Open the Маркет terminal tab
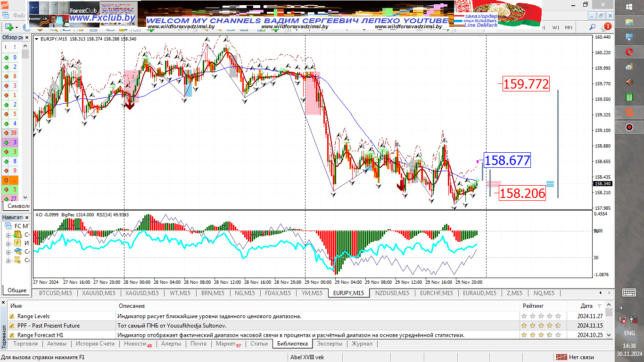 click(228, 344)
